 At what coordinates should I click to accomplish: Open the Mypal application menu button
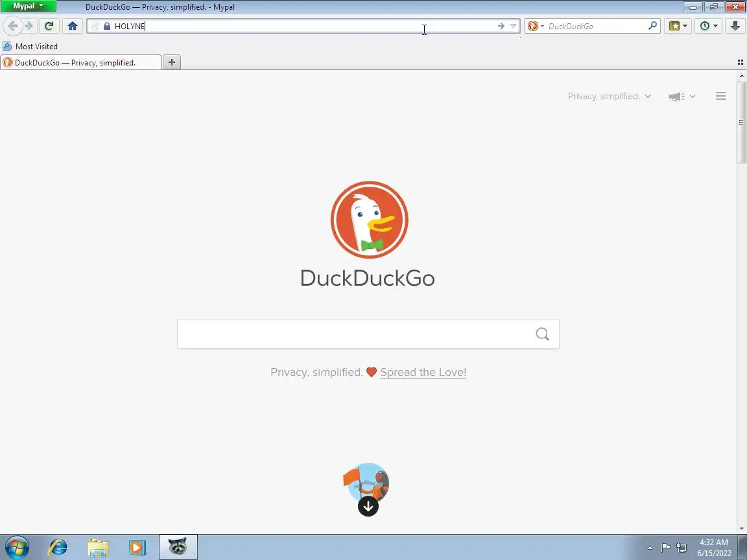(x=28, y=6)
